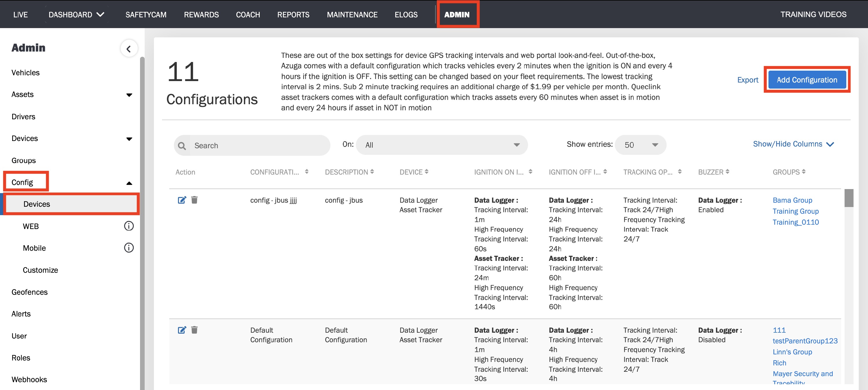Go to the ELOGS tab

click(x=406, y=14)
